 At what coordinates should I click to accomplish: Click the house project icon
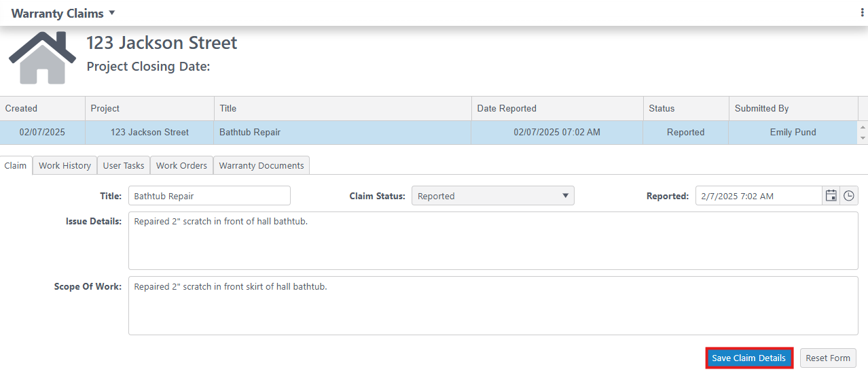[42, 58]
